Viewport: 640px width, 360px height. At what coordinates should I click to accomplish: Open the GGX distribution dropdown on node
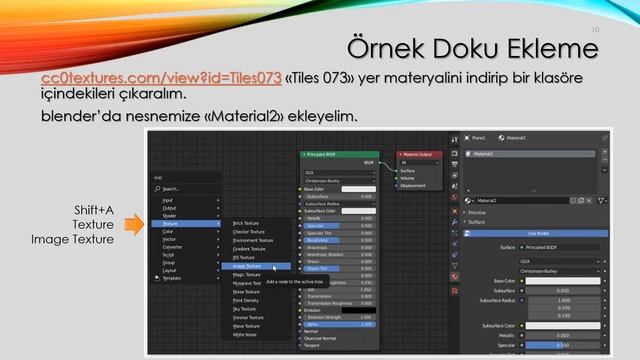pyautogui.click(x=340, y=173)
